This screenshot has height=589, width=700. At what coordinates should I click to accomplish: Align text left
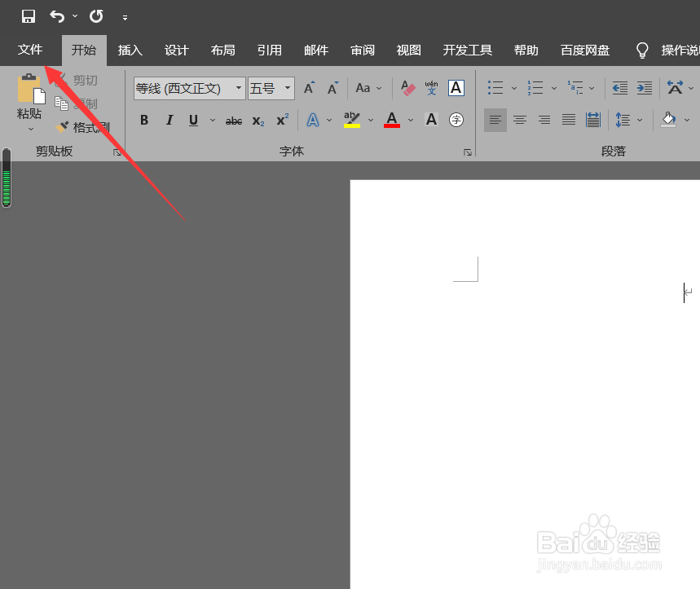[495, 120]
